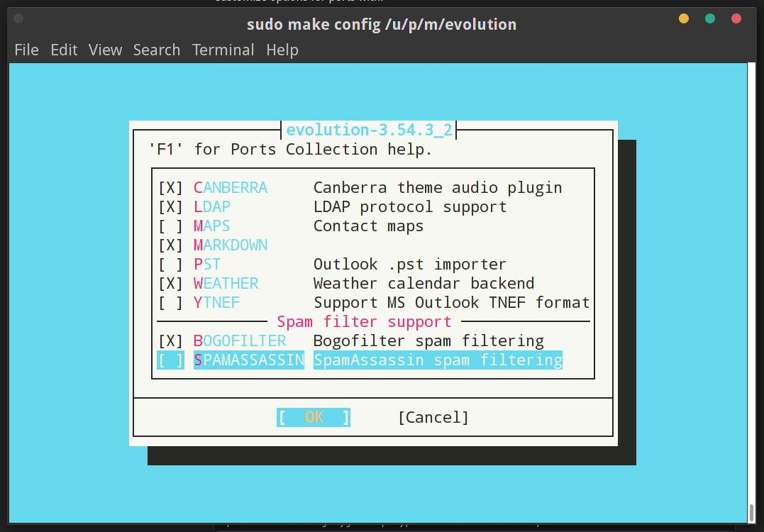Click the green maximize window button

[710, 18]
